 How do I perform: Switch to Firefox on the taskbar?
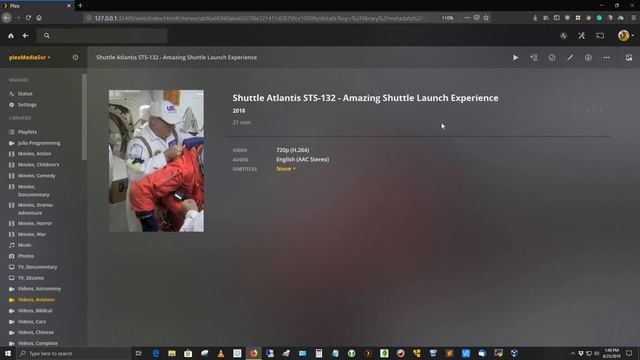coord(253,353)
